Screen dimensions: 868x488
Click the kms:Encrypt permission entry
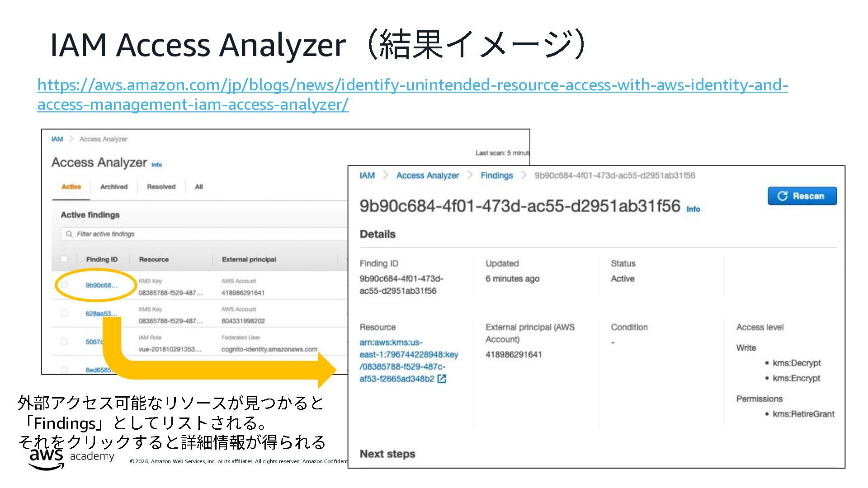coord(796,378)
